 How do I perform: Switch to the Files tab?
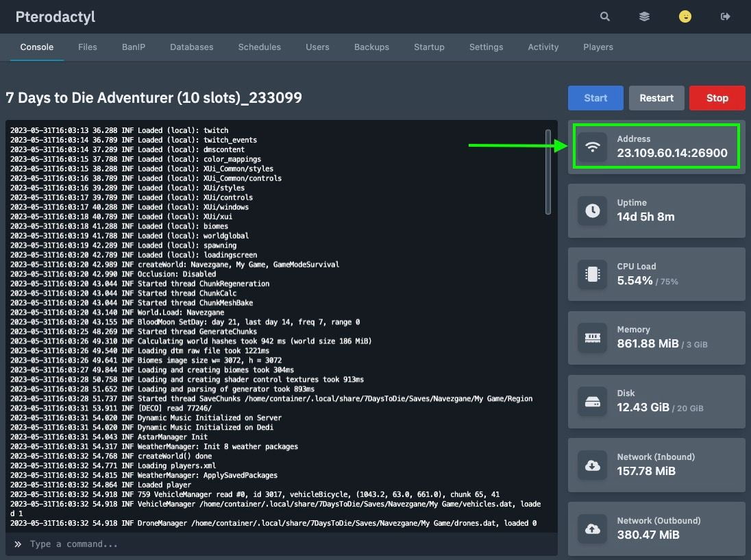pos(88,47)
